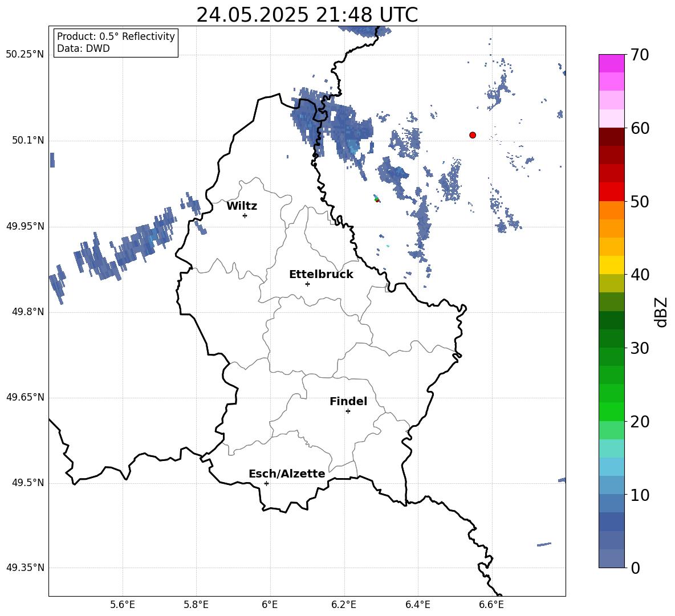Click the 'Data: DWD' text
This screenshot has width=675, height=616.
coord(83,48)
